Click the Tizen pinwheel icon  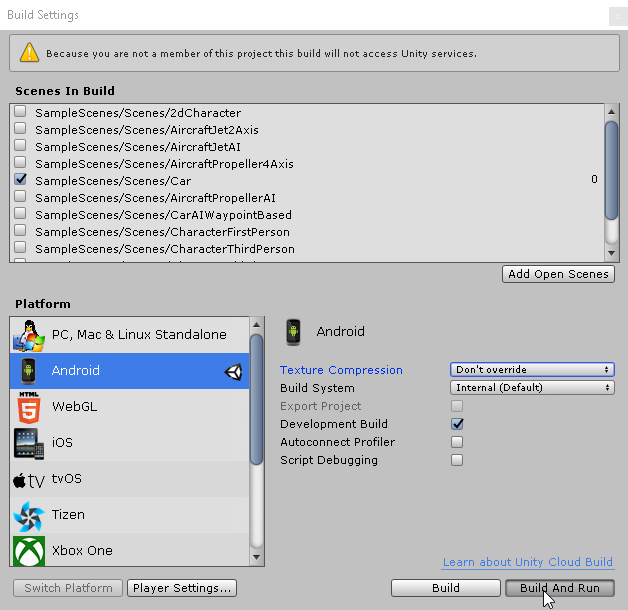29,516
